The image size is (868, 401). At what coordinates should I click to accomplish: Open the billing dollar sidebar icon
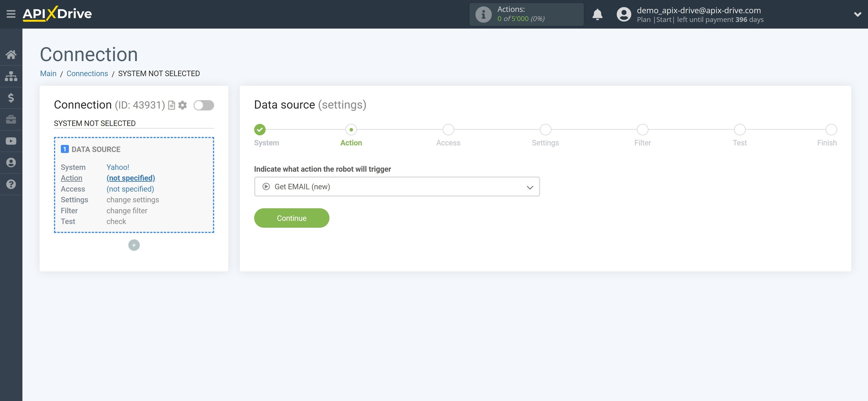11,98
